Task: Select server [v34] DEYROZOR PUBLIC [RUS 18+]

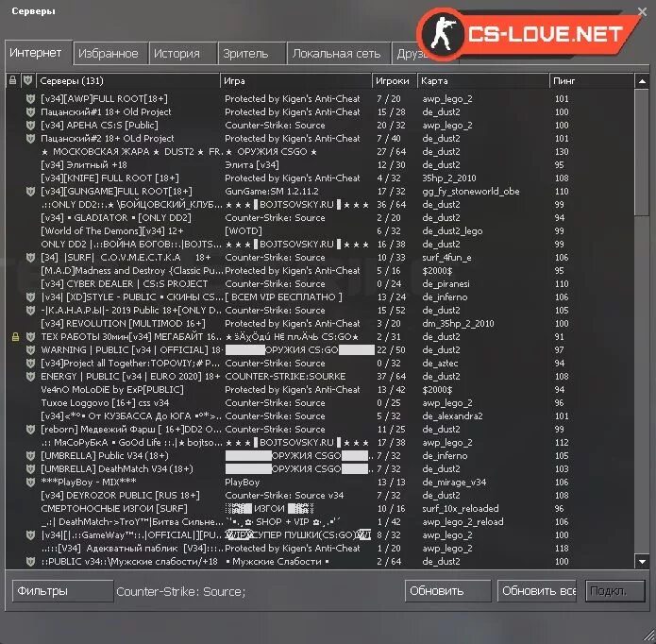Action: (320, 496)
